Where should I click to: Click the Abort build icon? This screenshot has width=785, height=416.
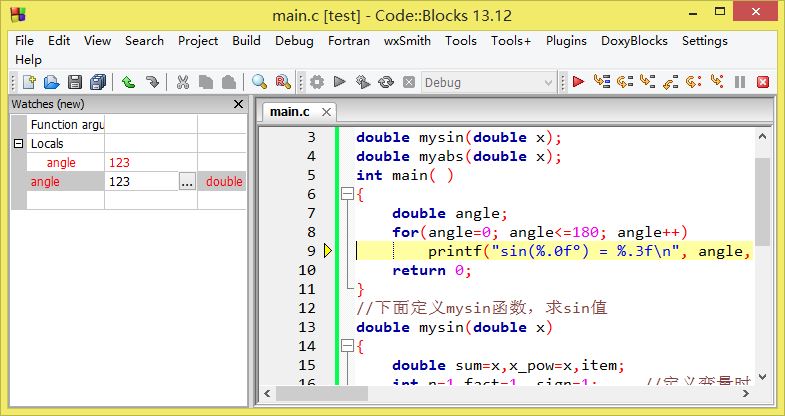409,82
